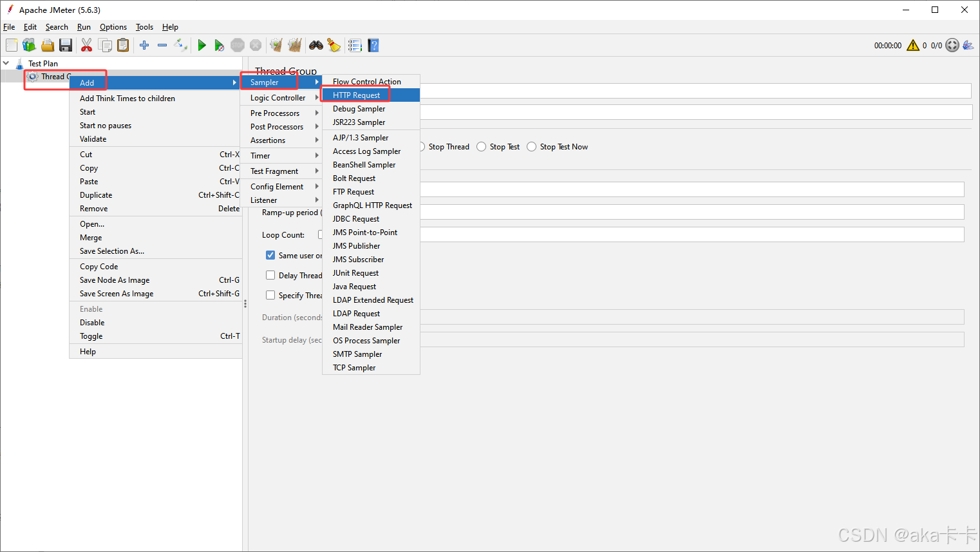This screenshot has height=552, width=980.
Task: Check the Specify Thread lifetime checkbox
Action: pos(270,295)
